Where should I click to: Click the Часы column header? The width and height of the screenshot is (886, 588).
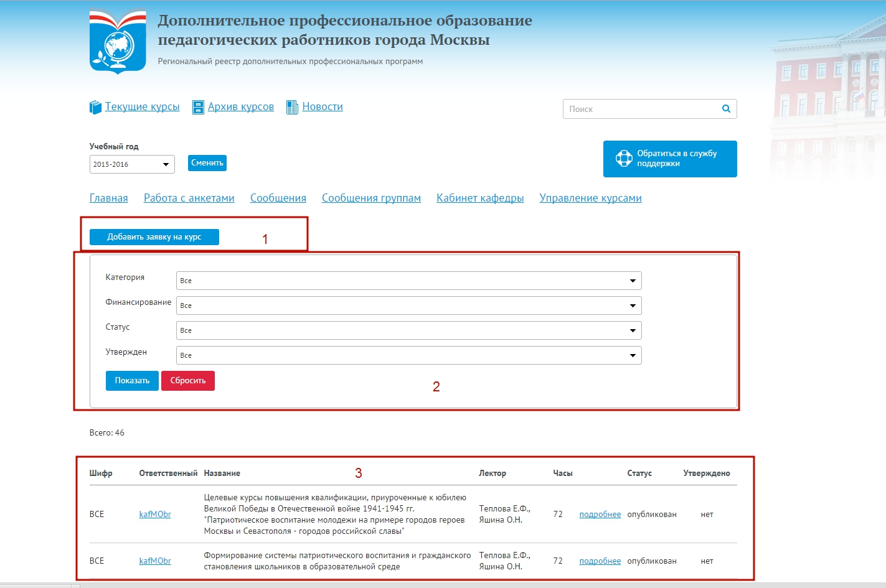click(x=563, y=474)
